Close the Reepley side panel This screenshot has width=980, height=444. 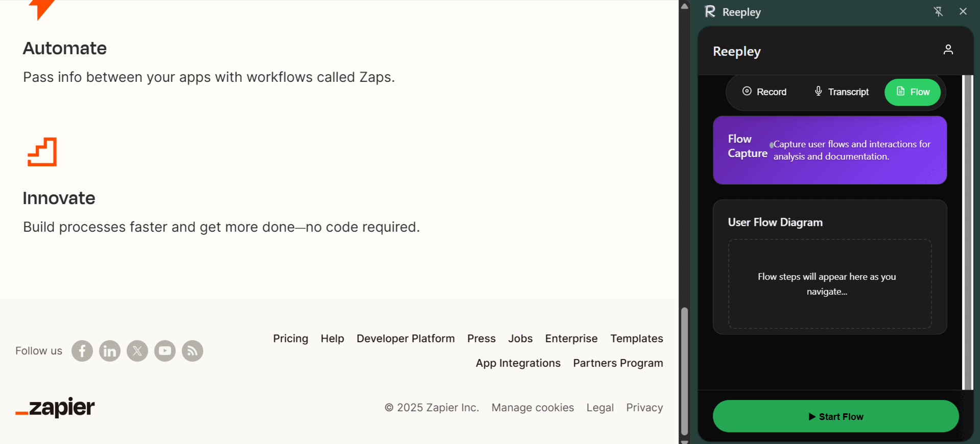coord(963,11)
